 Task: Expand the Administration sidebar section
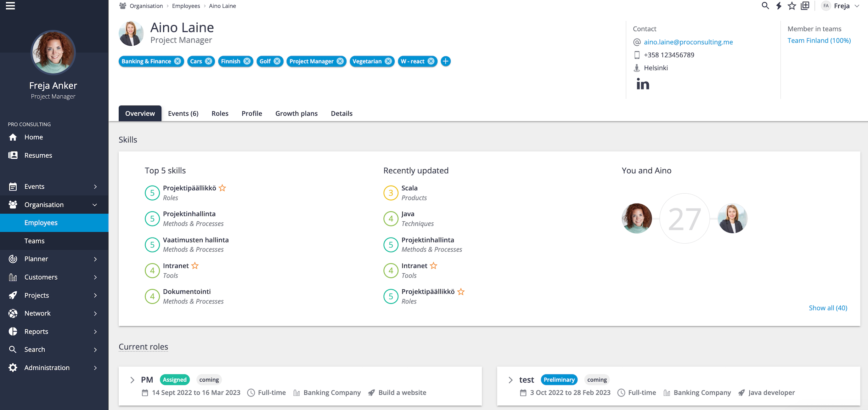[x=95, y=368]
